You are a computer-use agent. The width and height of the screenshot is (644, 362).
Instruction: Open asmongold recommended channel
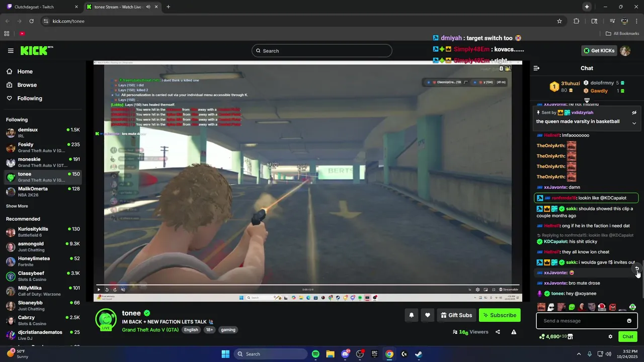pyautogui.click(x=43, y=247)
